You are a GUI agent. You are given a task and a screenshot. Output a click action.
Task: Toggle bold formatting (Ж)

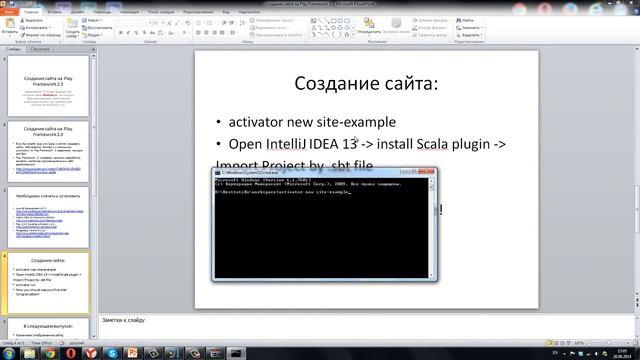pyautogui.click(x=120, y=33)
